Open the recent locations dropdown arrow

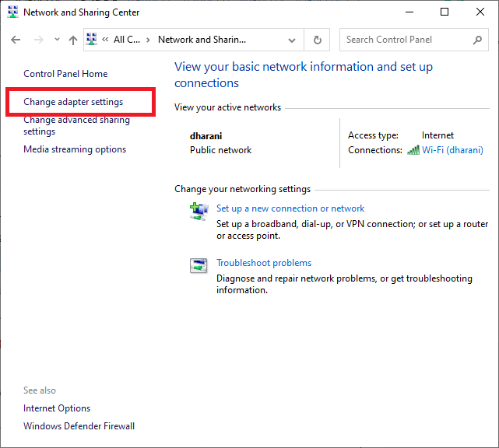(57, 40)
